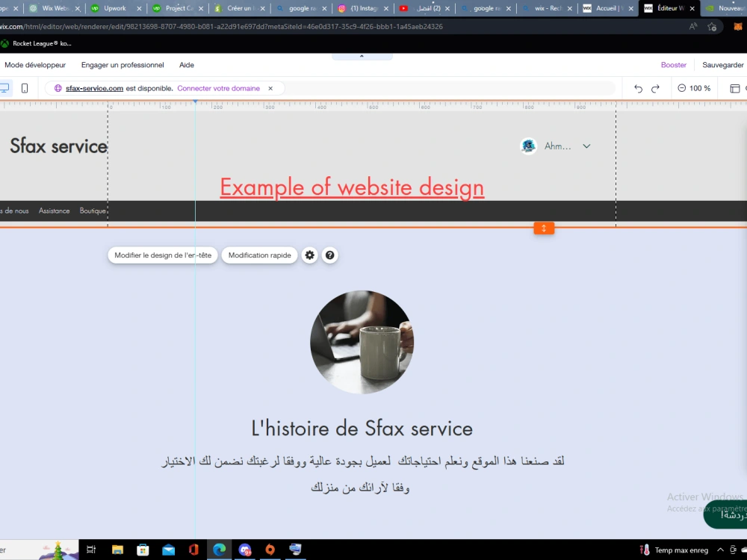The height and width of the screenshot is (560, 747).
Task: Switch to the Éditeur Wix browser tab
Action: click(669, 9)
